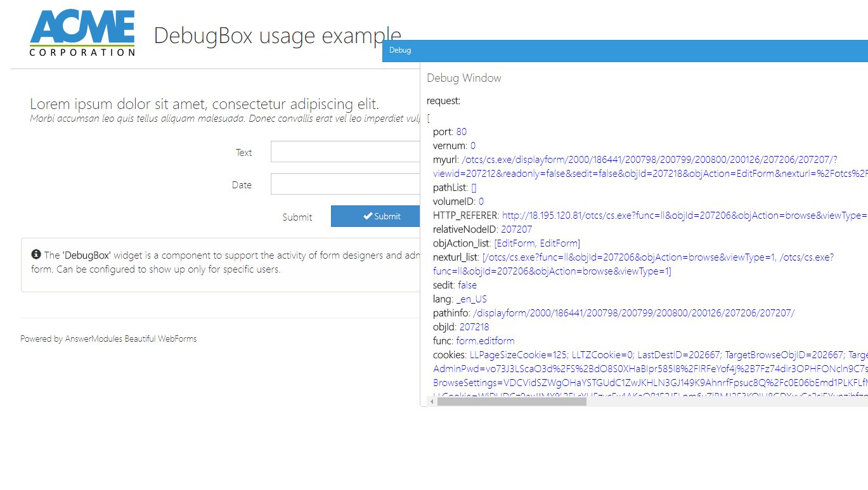The image size is (868, 490).
Task: Click the info icon in the DebugBox note
Action: click(36, 255)
